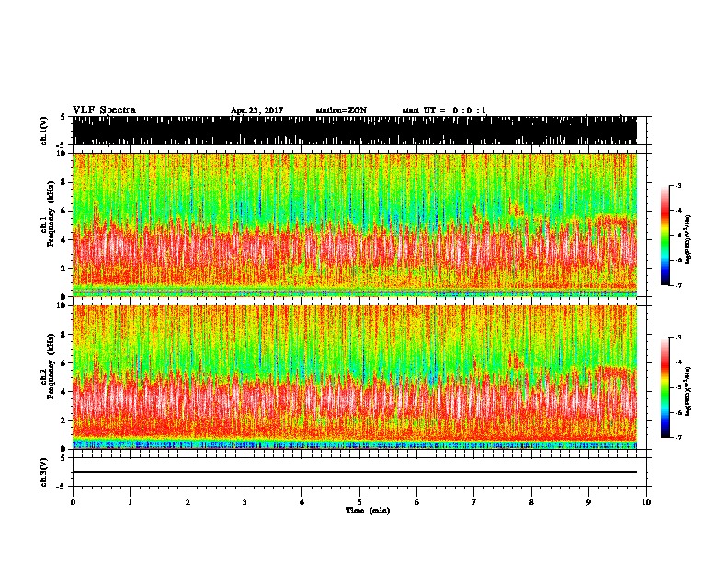Click the "station=ZGN" header label
The height and width of the screenshot is (563, 728).
(341, 110)
